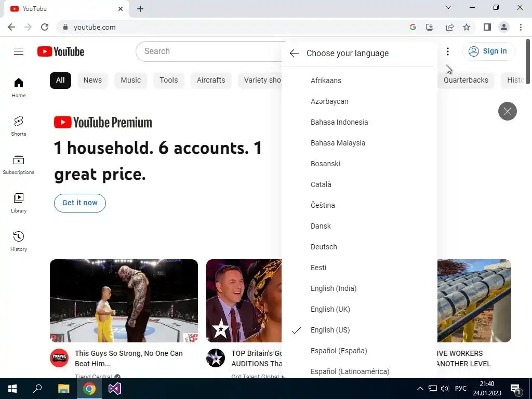The width and height of the screenshot is (532, 399).
Task: View site information lock icon
Action: [65, 27]
